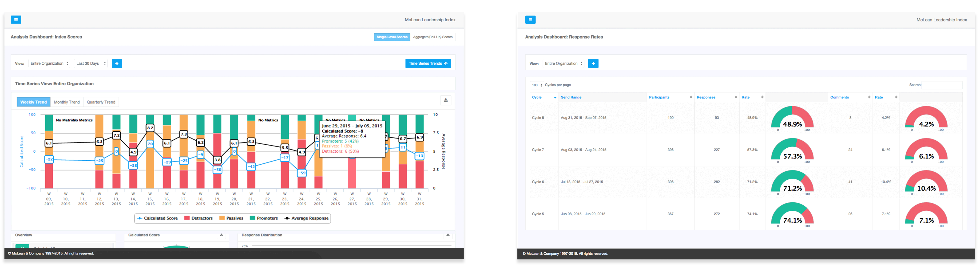Open hamburger menu on Response Rates dashboard

pos(530,20)
